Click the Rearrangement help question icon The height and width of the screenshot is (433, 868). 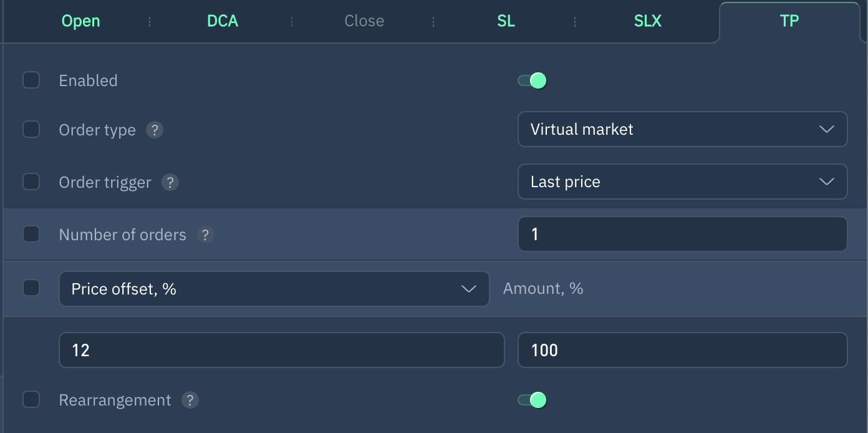pos(190,400)
